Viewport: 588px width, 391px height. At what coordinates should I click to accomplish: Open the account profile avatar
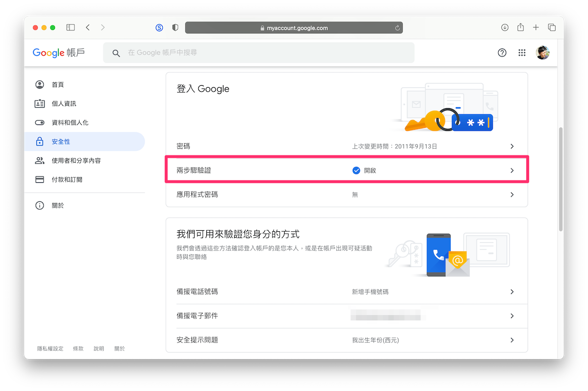tap(543, 53)
